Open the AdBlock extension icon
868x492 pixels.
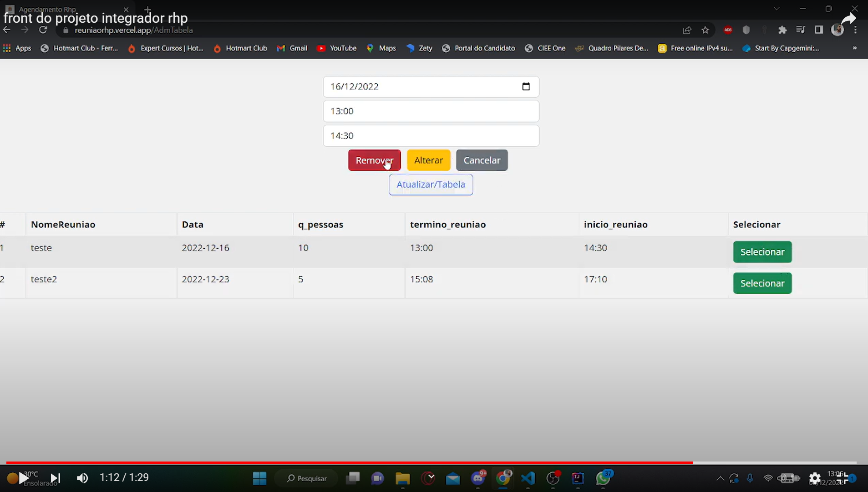click(727, 30)
